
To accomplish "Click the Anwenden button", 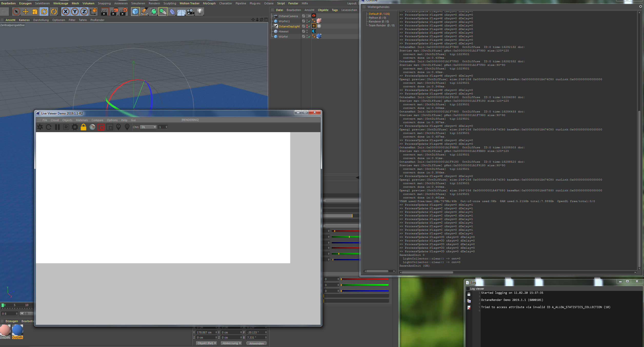I will 256,343.
